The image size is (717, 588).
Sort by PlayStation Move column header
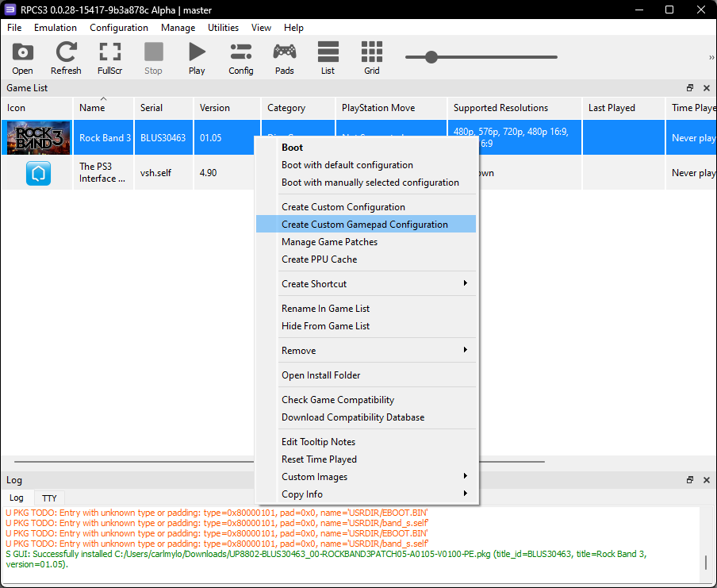392,108
